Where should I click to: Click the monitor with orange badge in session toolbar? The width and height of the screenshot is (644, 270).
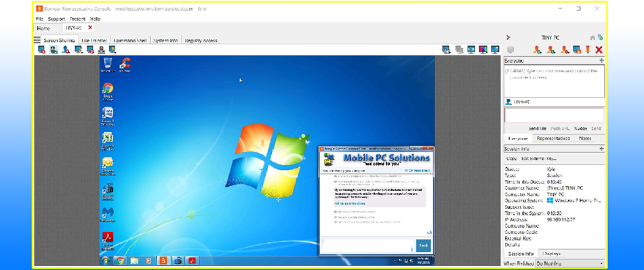(577, 49)
